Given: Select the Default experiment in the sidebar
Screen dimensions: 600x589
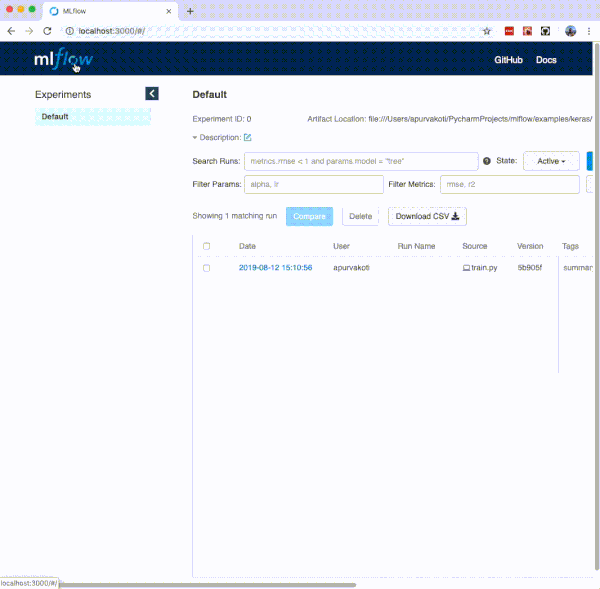Looking at the screenshot, I should click(56, 116).
